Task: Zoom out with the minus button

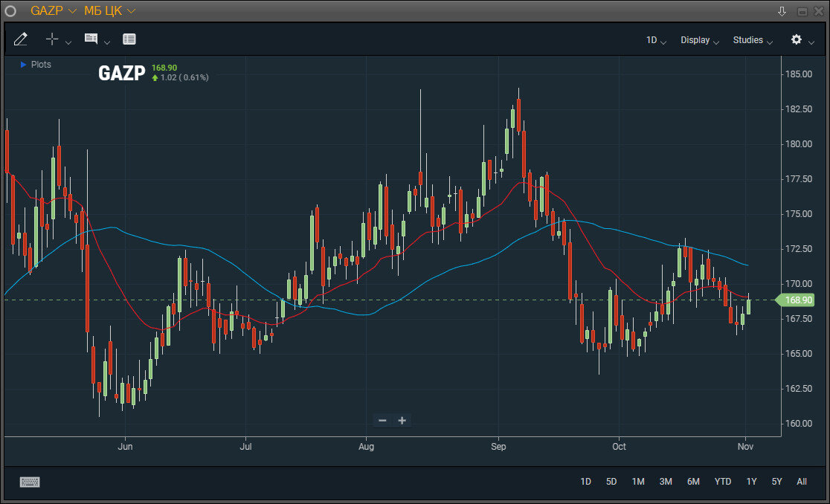Action: coord(382,421)
